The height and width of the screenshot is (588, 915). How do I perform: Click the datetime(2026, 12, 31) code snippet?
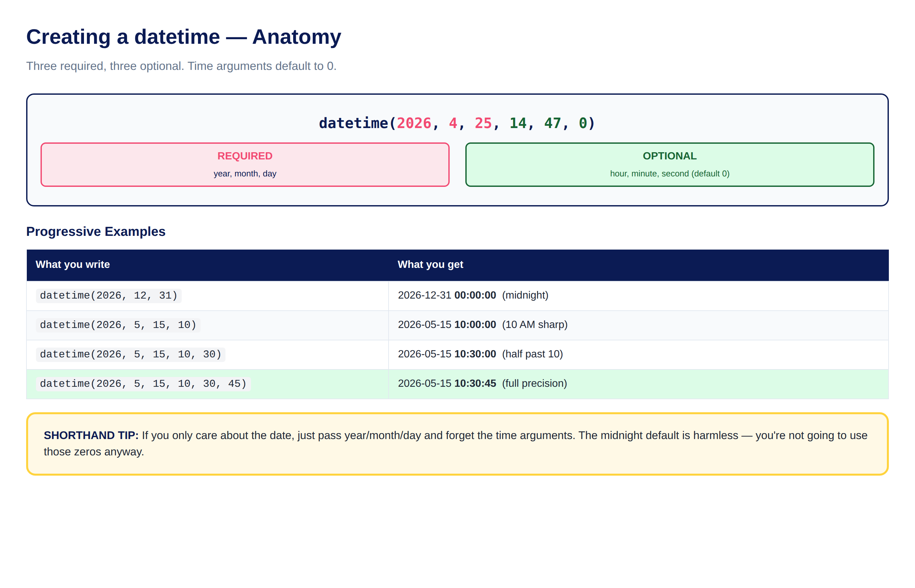tap(109, 296)
